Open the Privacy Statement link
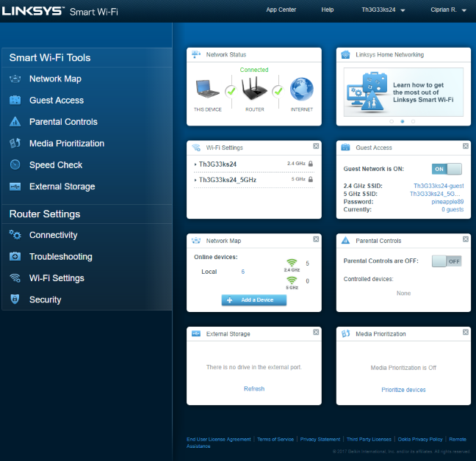The height and width of the screenshot is (461, 476). point(320,439)
